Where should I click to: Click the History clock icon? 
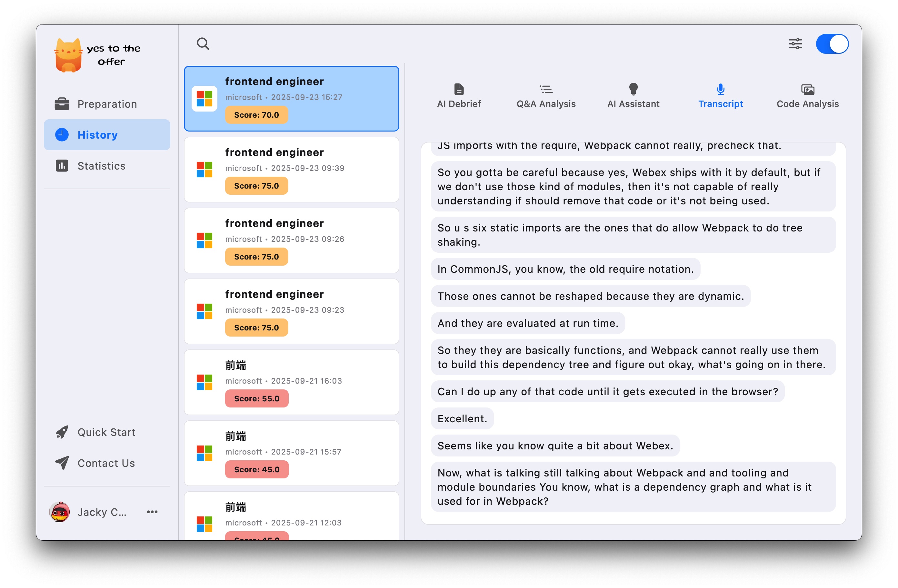pyautogui.click(x=62, y=135)
